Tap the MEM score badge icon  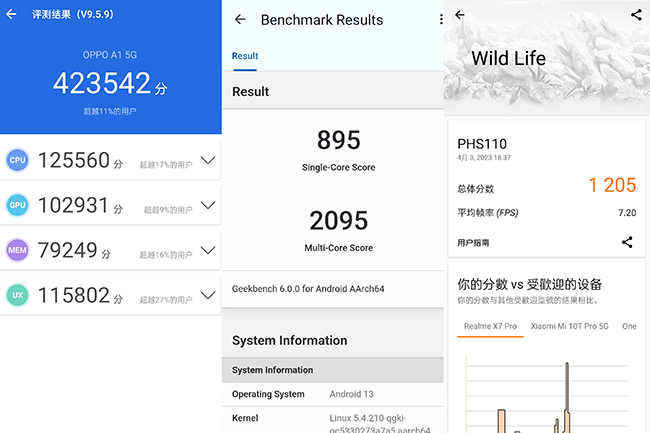click(17, 250)
